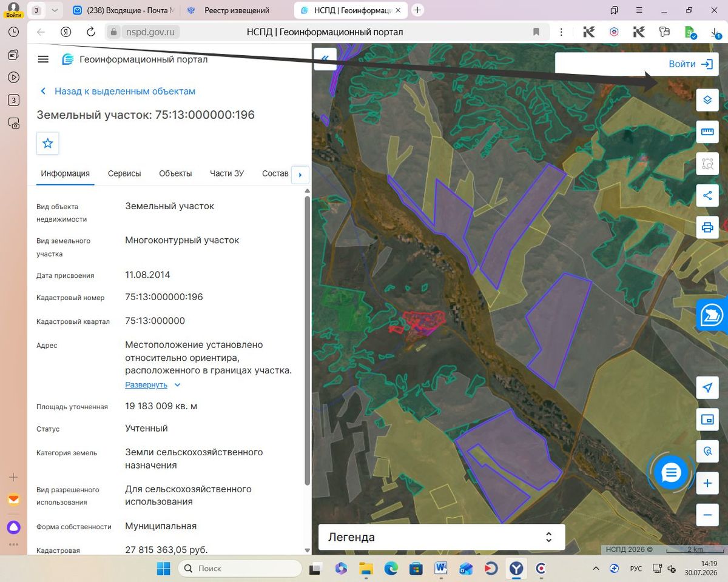Click the info panel vertical scrollbar
This screenshot has height=582, width=728.
[x=307, y=339]
